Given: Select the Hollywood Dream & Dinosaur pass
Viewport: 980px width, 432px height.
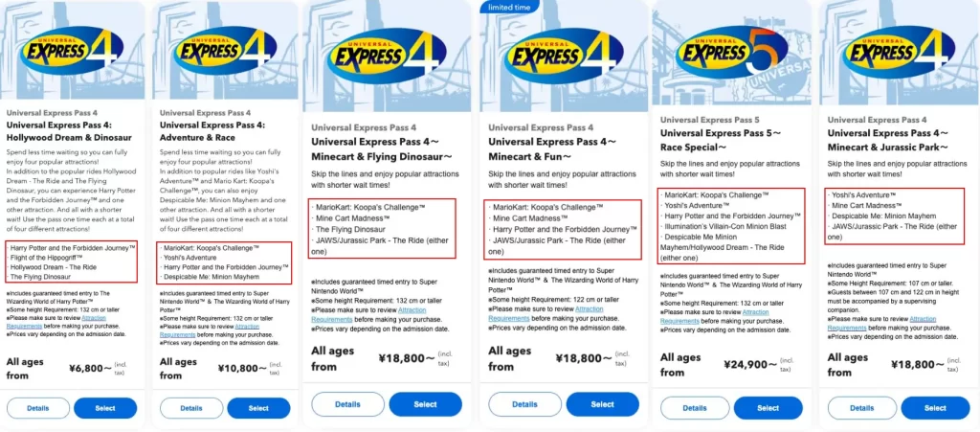Looking at the screenshot, I should pyautogui.click(x=106, y=408).
